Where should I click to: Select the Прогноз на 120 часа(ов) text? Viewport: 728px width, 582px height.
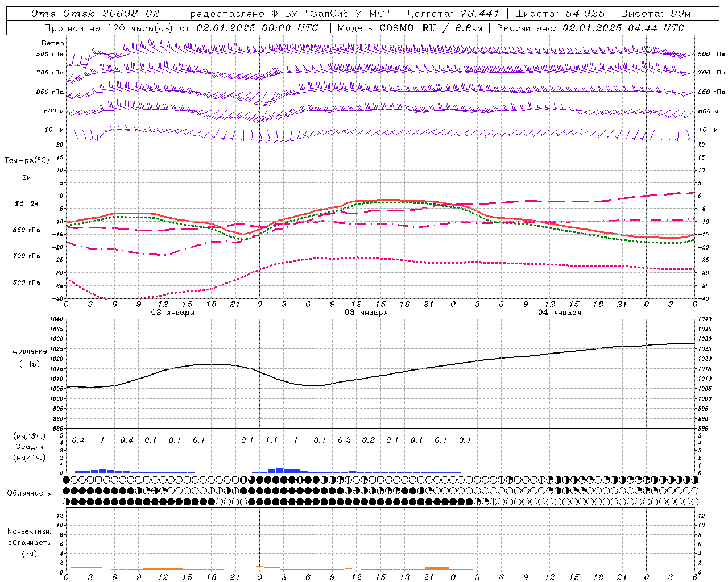click(x=109, y=28)
